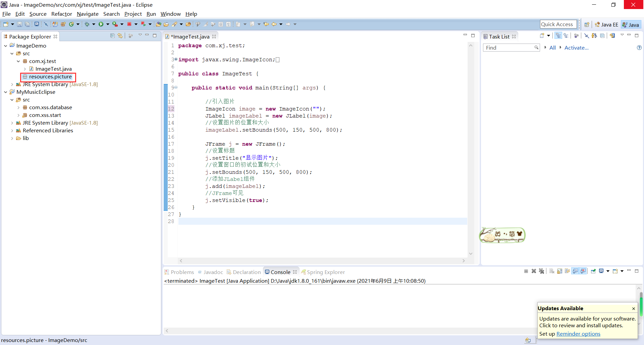Toggle Link with Editor in Package Explorer
644x345 pixels.
pyautogui.click(x=120, y=36)
